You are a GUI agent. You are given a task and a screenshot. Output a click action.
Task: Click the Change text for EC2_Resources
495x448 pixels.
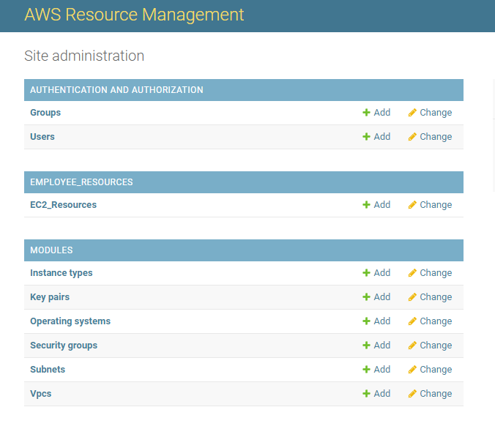pos(436,205)
